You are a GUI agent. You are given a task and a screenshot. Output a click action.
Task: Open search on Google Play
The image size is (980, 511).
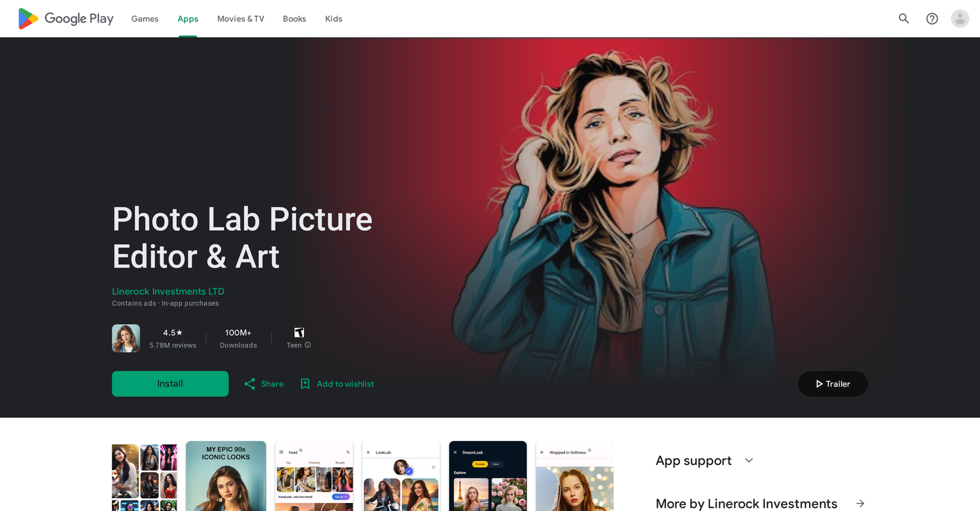903,19
